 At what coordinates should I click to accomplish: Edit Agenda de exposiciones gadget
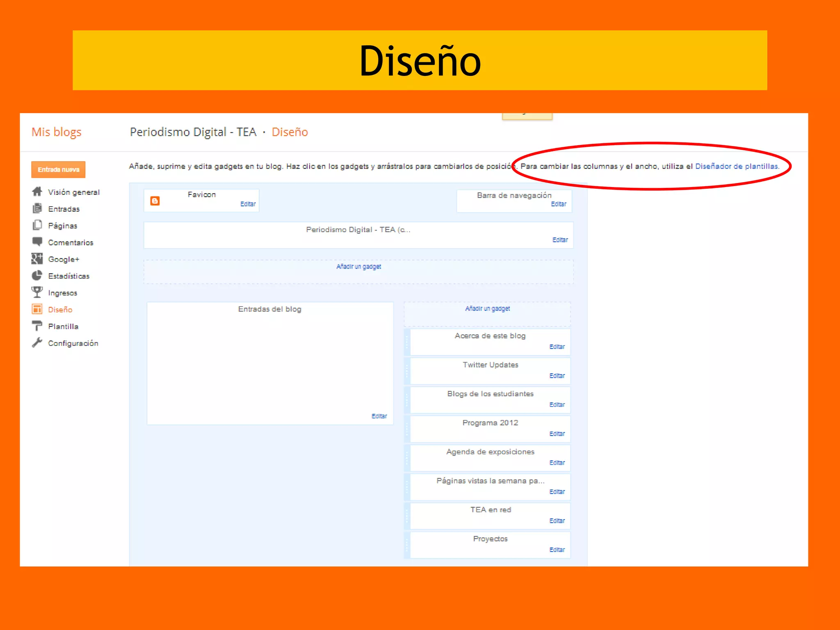[557, 463]
